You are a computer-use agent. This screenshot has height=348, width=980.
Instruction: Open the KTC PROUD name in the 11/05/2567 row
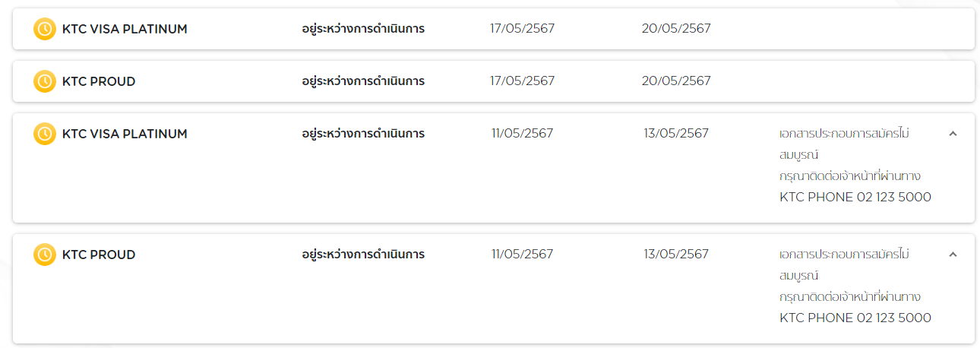tap(99, 255)
